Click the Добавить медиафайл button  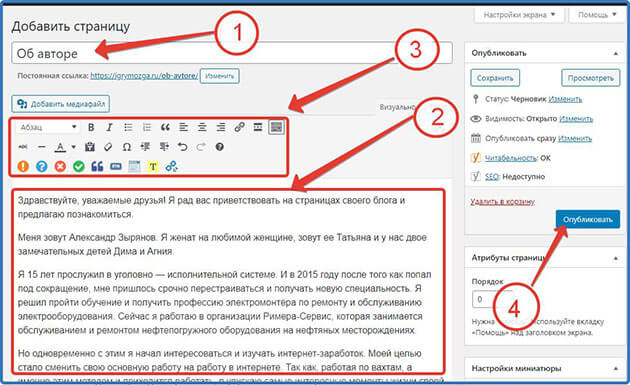click(60, 104)
